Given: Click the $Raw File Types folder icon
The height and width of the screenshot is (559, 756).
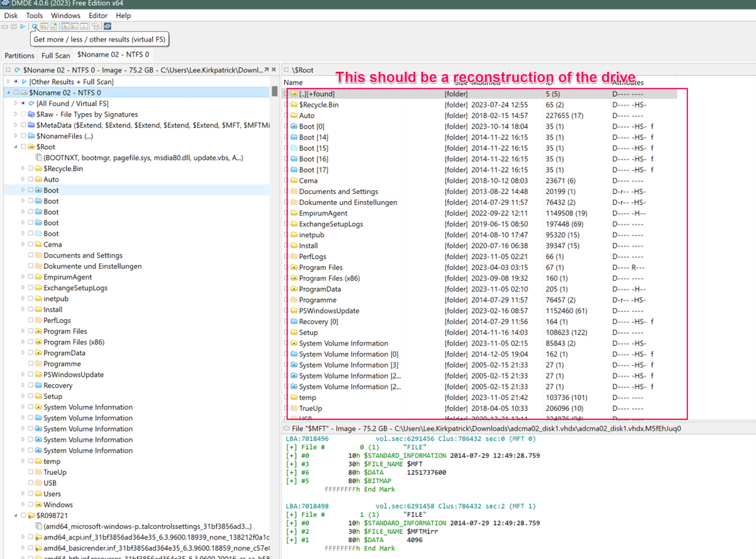Looking at the screenshot, I should pyautogui.click(x=30, y=114).
